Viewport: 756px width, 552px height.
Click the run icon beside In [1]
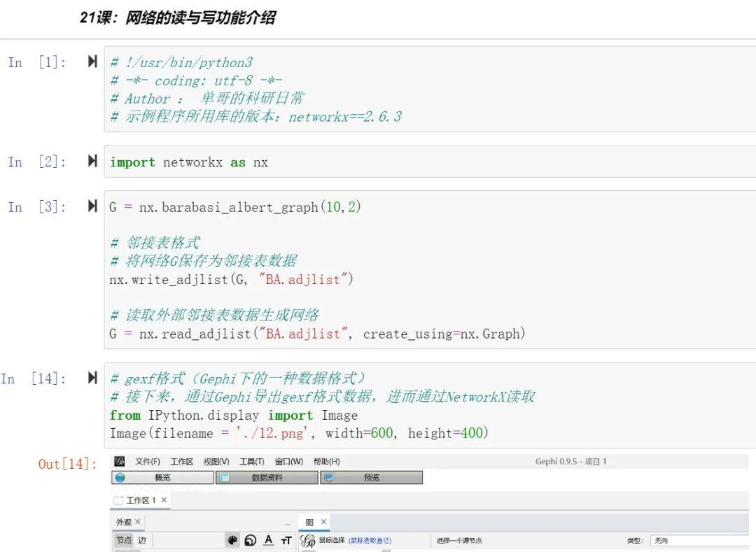pos(92,61)
